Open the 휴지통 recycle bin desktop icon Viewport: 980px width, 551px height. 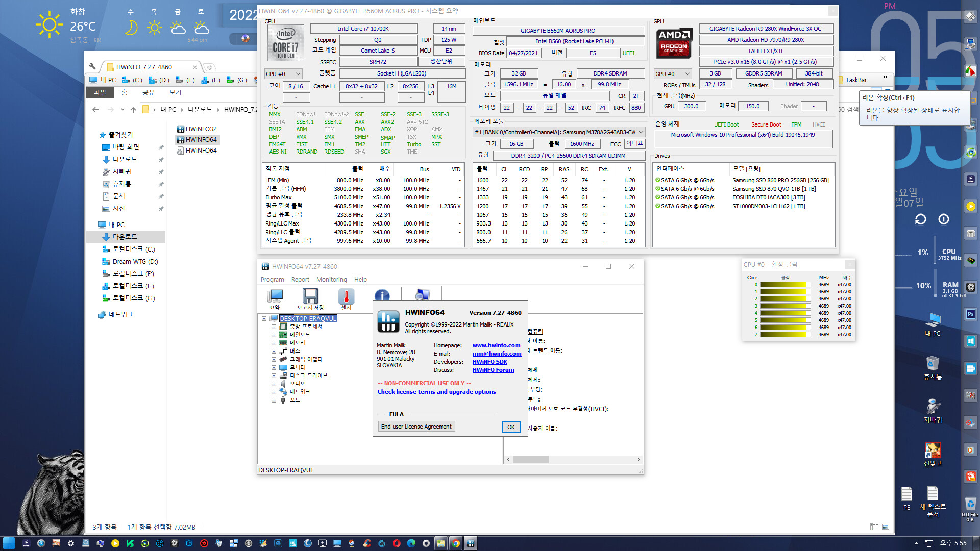pos(933,367)
